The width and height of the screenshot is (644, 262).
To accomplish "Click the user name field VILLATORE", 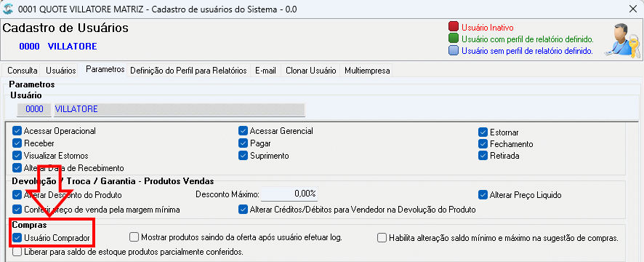I will pos(179,109).
